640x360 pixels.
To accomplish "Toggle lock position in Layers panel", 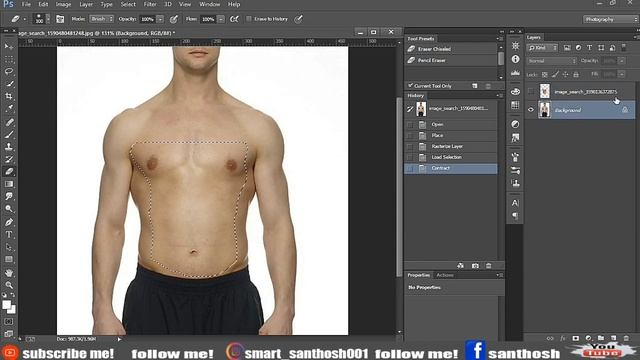I will pos(565,74).
